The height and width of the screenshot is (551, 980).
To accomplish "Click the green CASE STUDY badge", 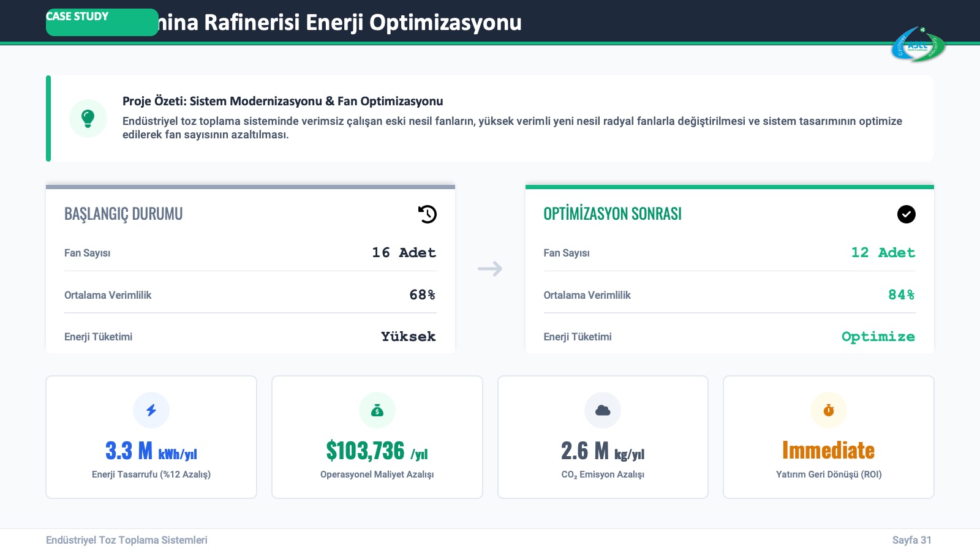I will click(x=102, y=22).
